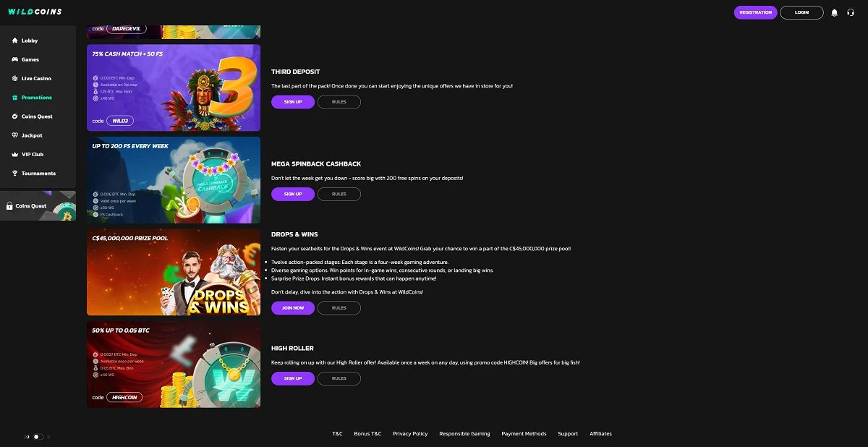
Task: Open the Coins Quest sidebar menu item
Action: point(38,116)
